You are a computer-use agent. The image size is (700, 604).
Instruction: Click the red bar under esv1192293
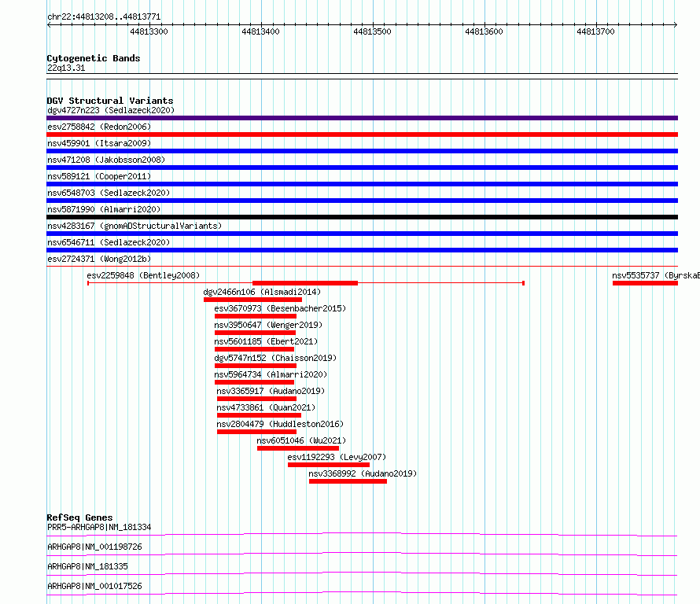click(x=329, y=465)
